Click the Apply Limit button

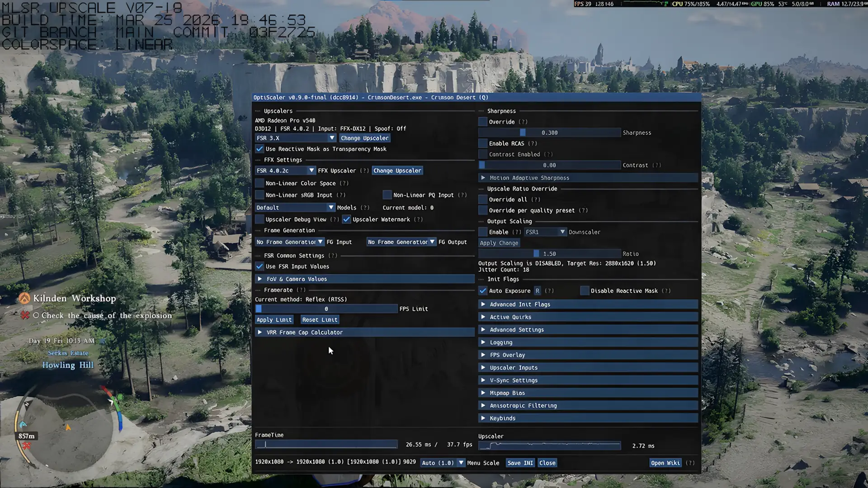274,320
